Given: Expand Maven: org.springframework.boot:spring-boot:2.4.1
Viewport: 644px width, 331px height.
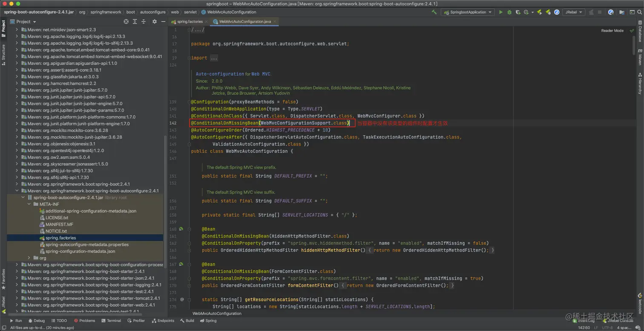Looking at the screenshot, I should (17, 184).
